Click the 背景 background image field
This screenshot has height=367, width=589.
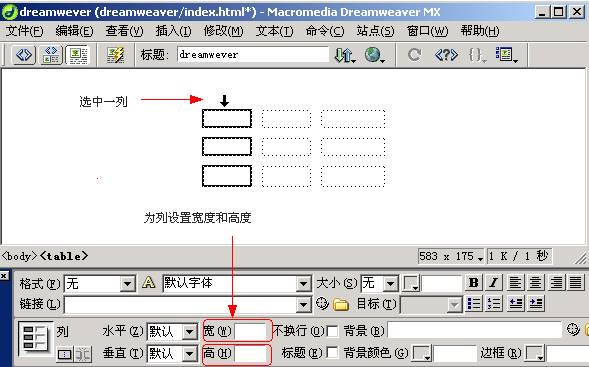475,330
